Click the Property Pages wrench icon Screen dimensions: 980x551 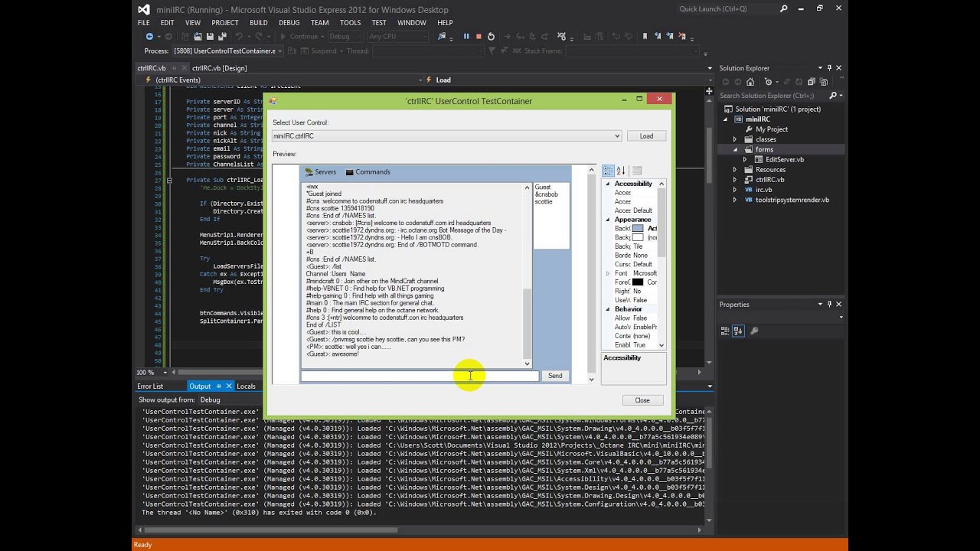(754, 331)
